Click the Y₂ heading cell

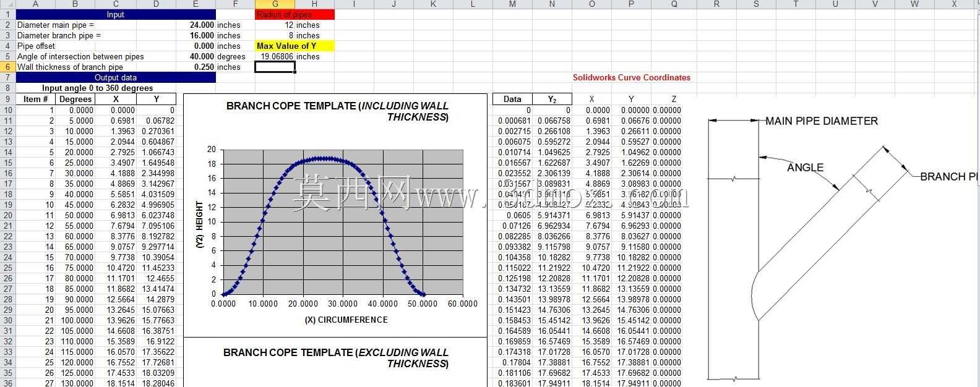pyautogui.click(x=552, y=99)
